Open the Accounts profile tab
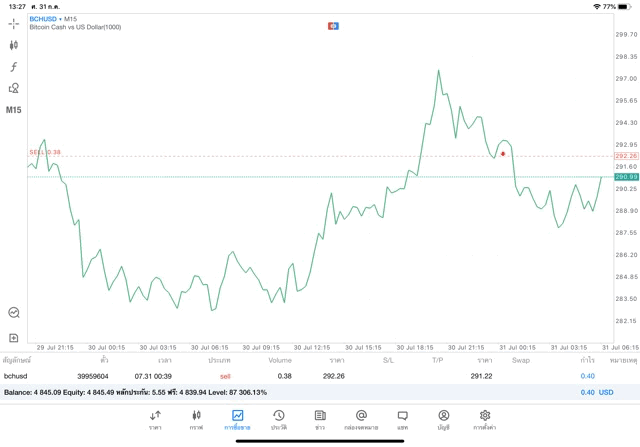Viewport: 640px width, 447px height. [x=443, y=419]
